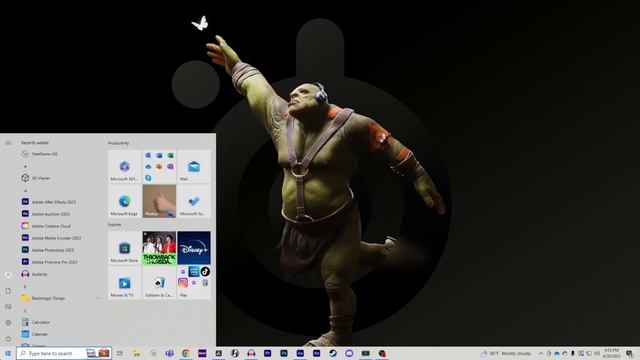The width and height of the screenshot is (640, 360).
Task: Open the Play folder tile
Action: coord(194,282)
